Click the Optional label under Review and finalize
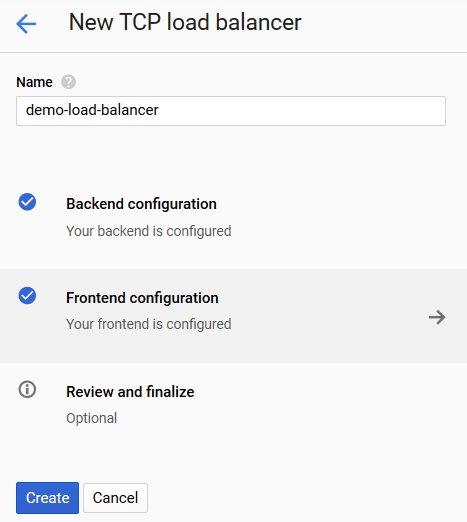The width and height of the screenshot is (467, 522). tap(92, 418)
